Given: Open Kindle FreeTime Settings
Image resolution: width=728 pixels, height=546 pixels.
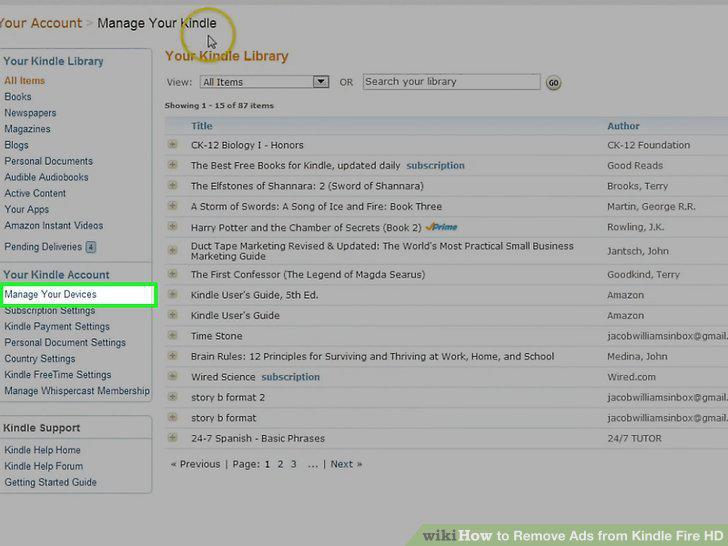Looking at the screenshot, I should pos(58,375).
